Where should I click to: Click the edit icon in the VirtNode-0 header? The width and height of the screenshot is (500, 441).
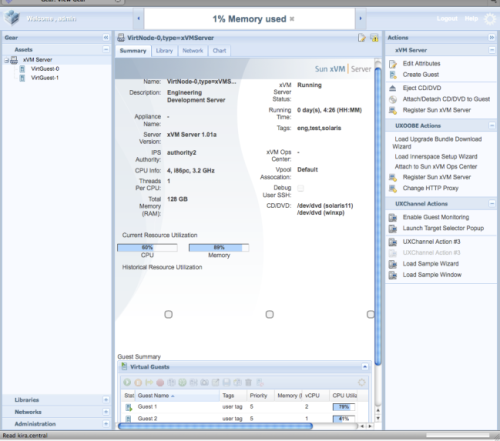tap(362, 38)
